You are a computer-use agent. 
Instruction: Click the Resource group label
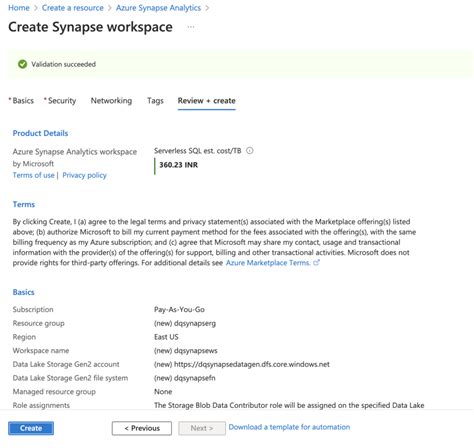pos(39,323)
